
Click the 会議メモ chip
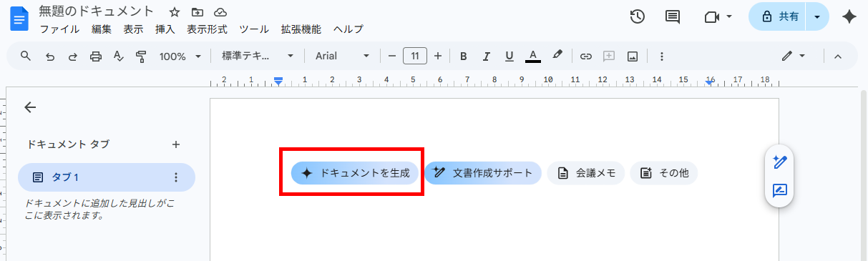pyautogui.click(x=586, y=172)
